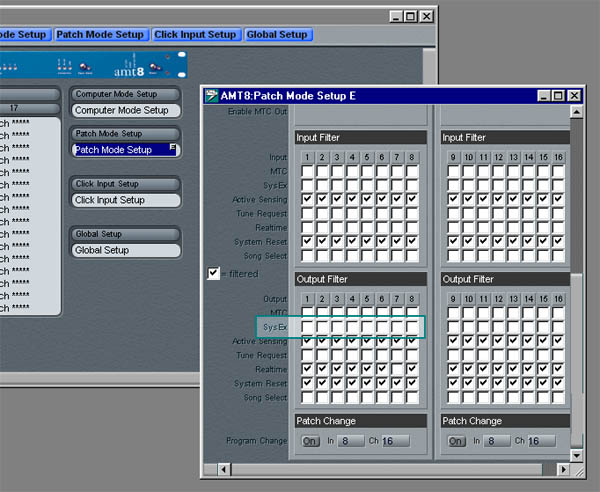Viewport: 600px width, 492px height.
Task: Enable Output Filter Tune Request for output 5
Action: tap(367, 355)
